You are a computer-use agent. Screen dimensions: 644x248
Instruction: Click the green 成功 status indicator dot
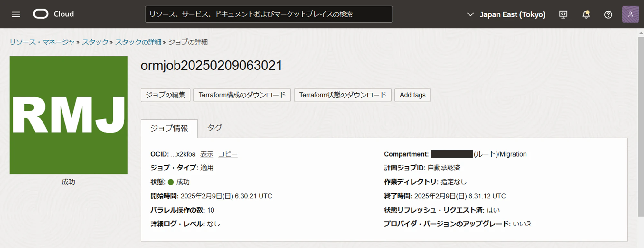171,182
